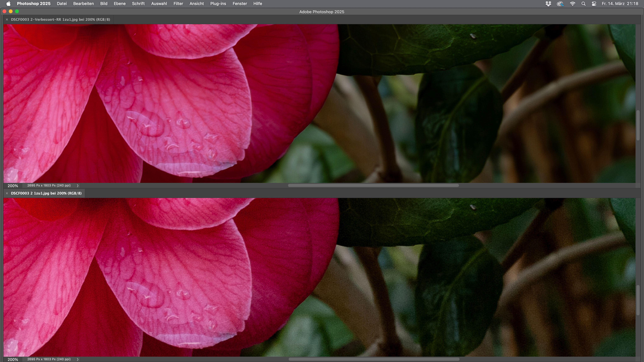Close the DSCF0003 2 1zu1.jpg document
Viewport: 644px width, 362px height.
pos(7,193)
